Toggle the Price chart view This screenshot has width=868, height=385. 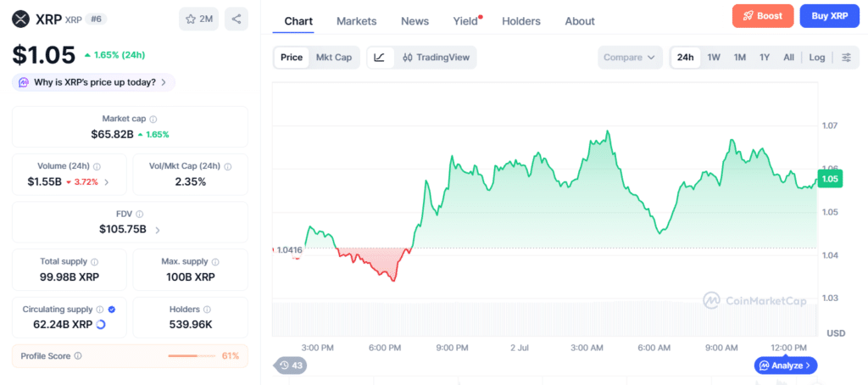[292, 58]
